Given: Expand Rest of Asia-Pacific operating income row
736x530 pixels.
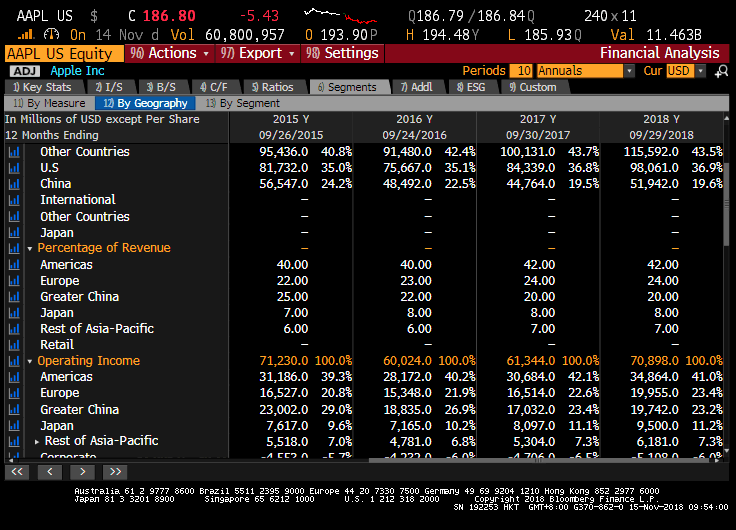Looking at the screenshot, I should point(37,441).
